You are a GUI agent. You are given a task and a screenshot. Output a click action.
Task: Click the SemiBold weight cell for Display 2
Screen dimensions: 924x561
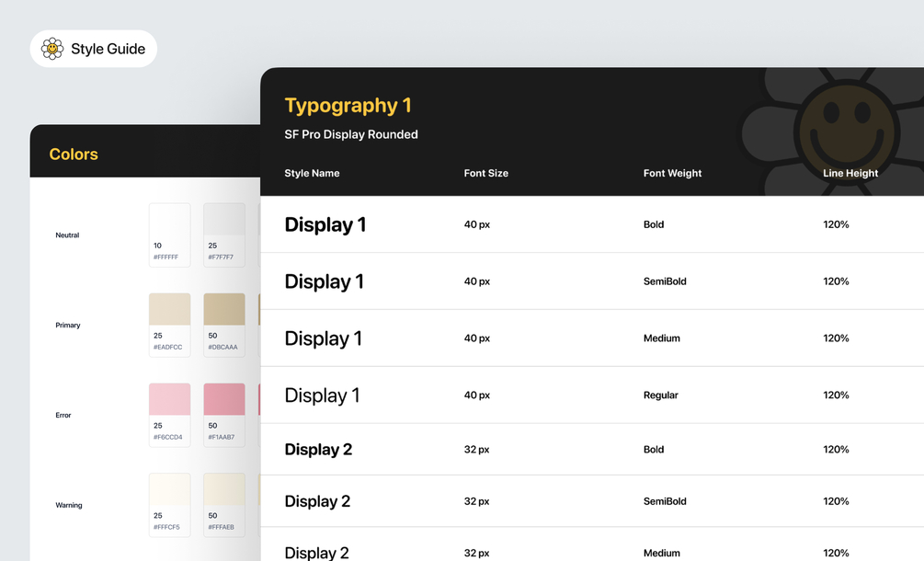[665, 501]
